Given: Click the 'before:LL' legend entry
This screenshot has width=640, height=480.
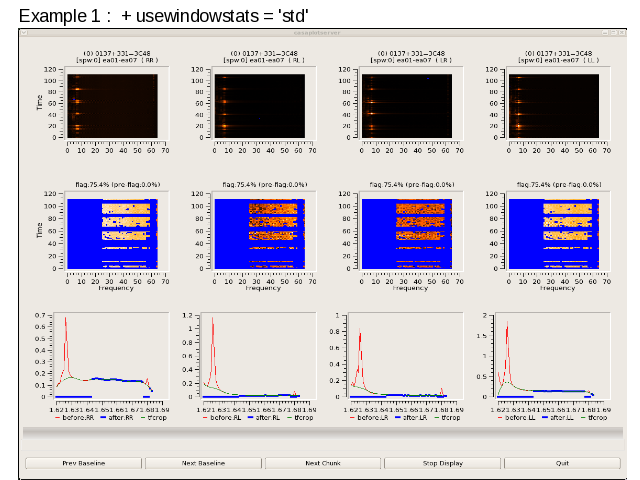Looking at the screenshot, I should coord(517,418).
